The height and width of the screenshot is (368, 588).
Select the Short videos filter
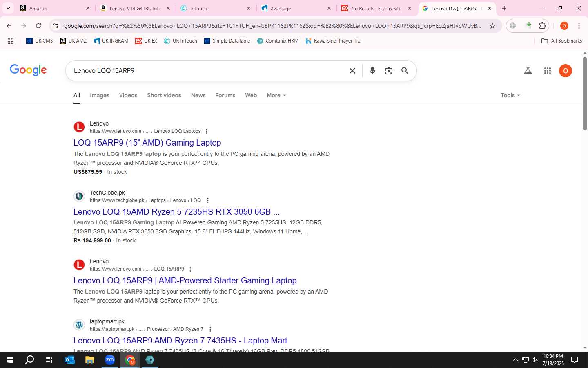click(164, 95)
